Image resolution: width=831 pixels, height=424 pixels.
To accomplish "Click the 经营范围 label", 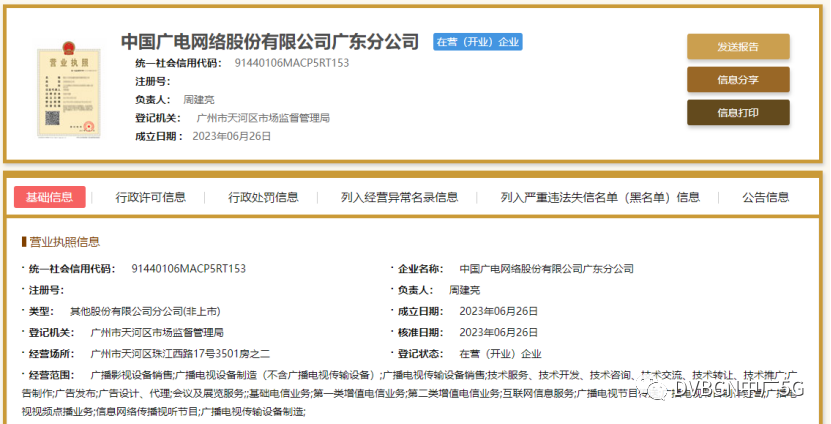I will tap(51, 375).
